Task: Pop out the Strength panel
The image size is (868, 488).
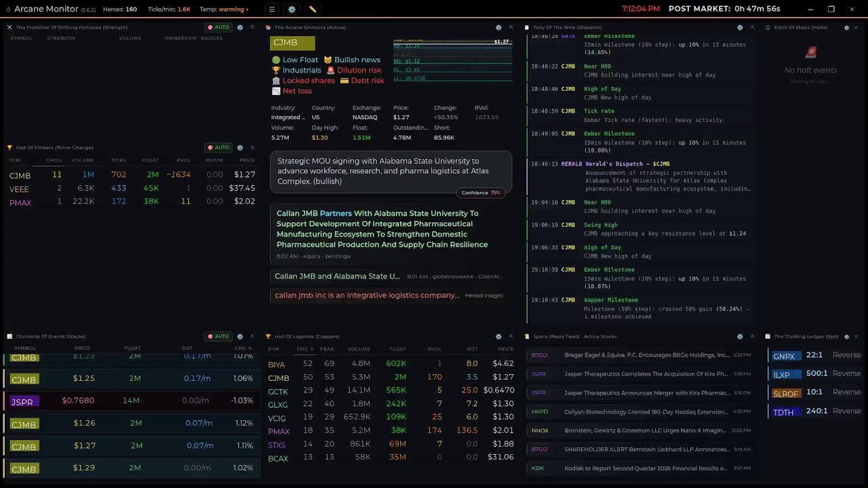Action: [x=252, y=27]
